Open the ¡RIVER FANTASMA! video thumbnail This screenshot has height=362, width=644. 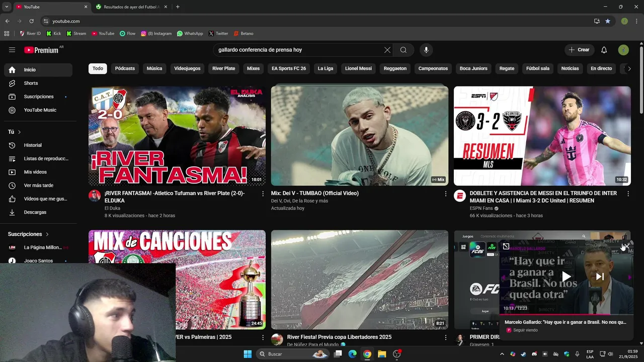tap(177, 136)
